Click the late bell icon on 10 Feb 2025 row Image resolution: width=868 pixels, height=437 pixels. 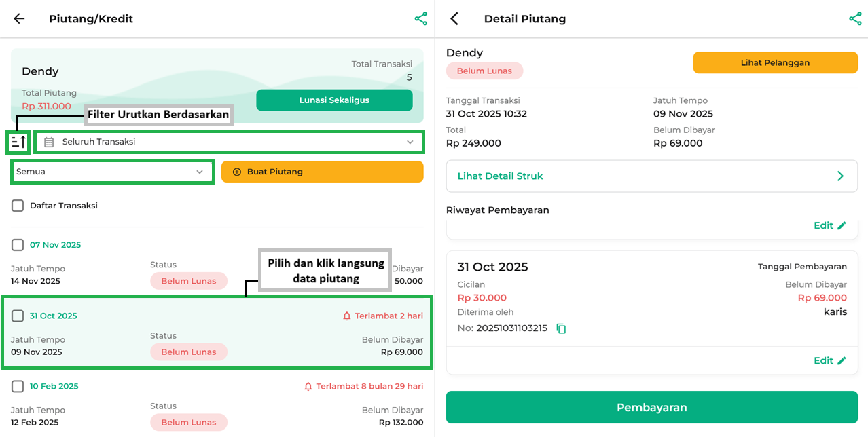(x=308, y=387)
